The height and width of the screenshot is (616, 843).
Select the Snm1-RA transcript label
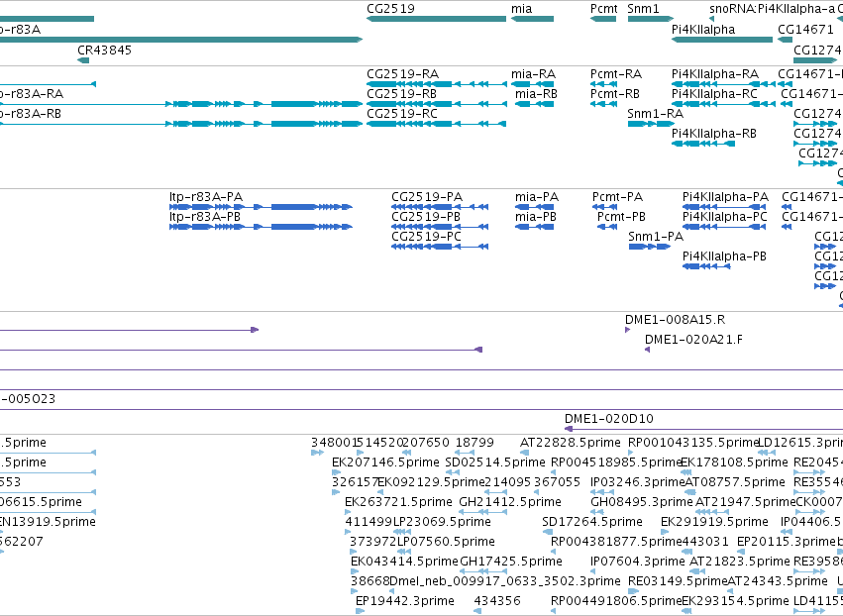click(x=656, y=114)
